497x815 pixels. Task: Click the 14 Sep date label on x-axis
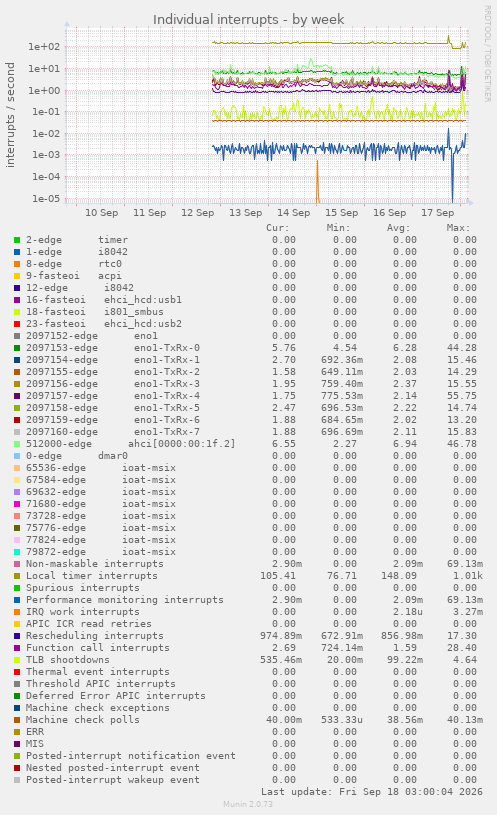click(x=294, y=213)
